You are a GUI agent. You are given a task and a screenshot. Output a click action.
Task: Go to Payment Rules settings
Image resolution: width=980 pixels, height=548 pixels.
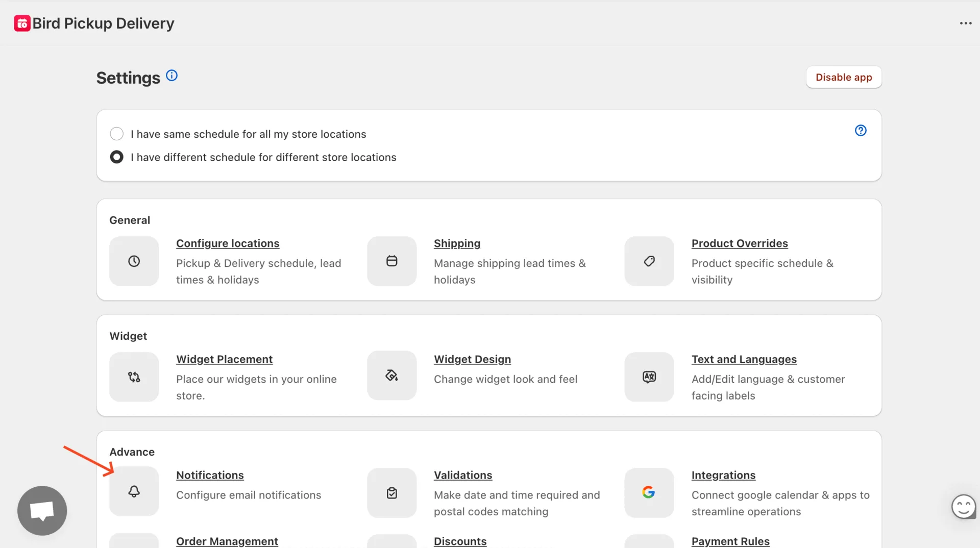point(730,541)
